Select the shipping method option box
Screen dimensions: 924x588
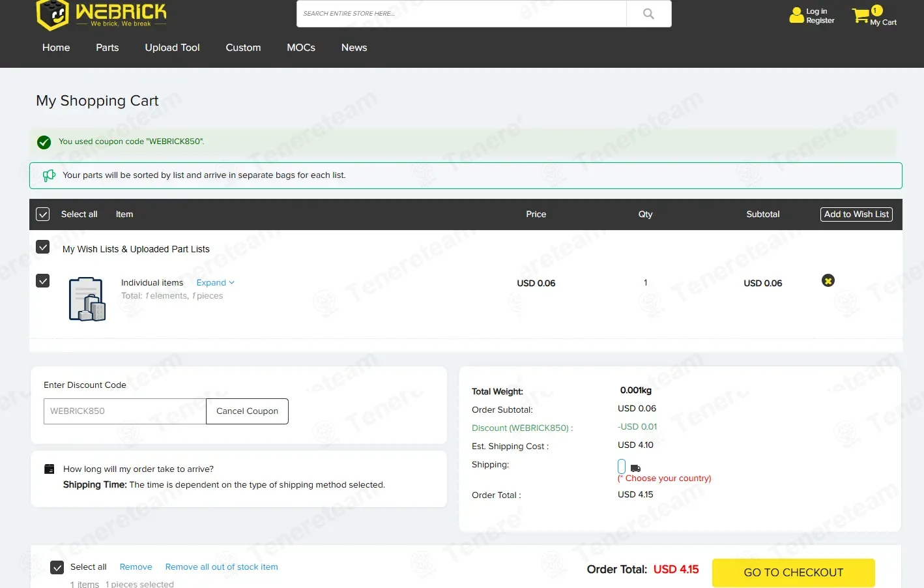[x=622, y=466]
